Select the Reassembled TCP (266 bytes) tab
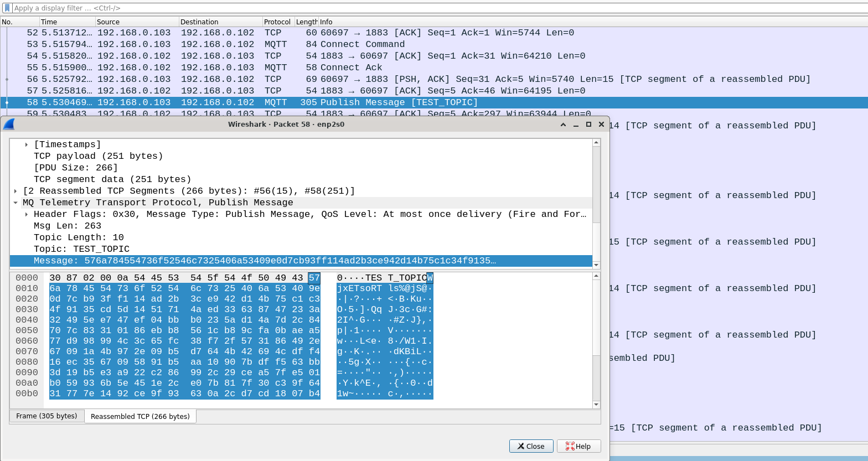868x461 pixels. pyautogui.click(x=140, y=416)
